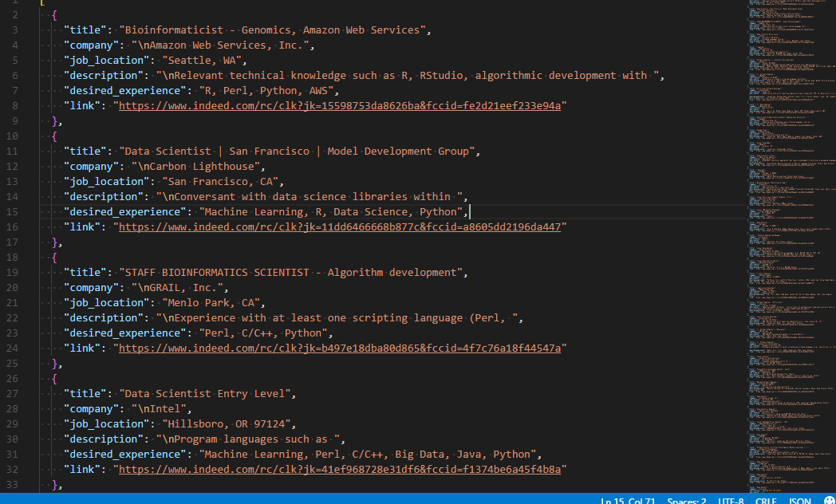Click "Machine Learning, Perl, C/C++, Big Data, Java, Python"
836x504 pixels.
click(368, 455)
